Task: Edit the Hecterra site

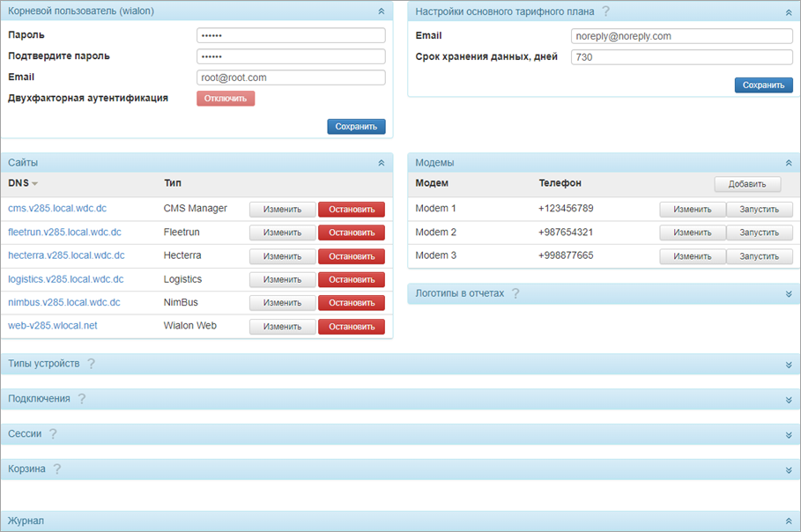Action: point(283,256)
